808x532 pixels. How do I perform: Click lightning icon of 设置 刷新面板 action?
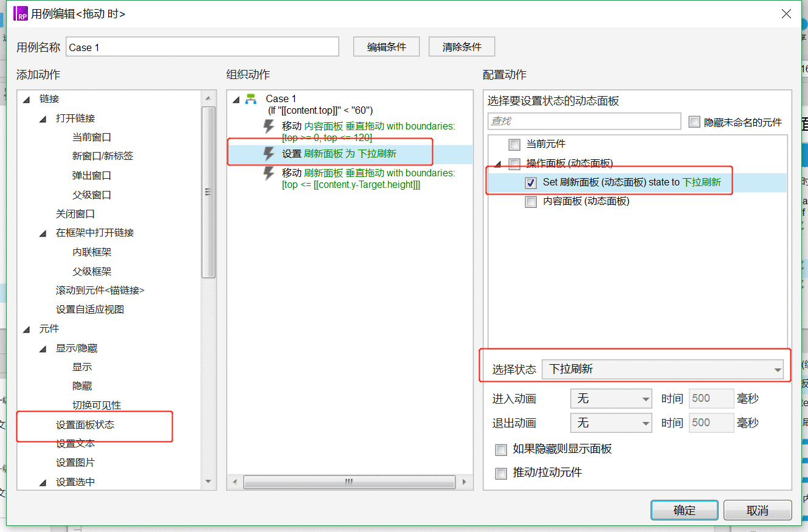click(269, 154)
